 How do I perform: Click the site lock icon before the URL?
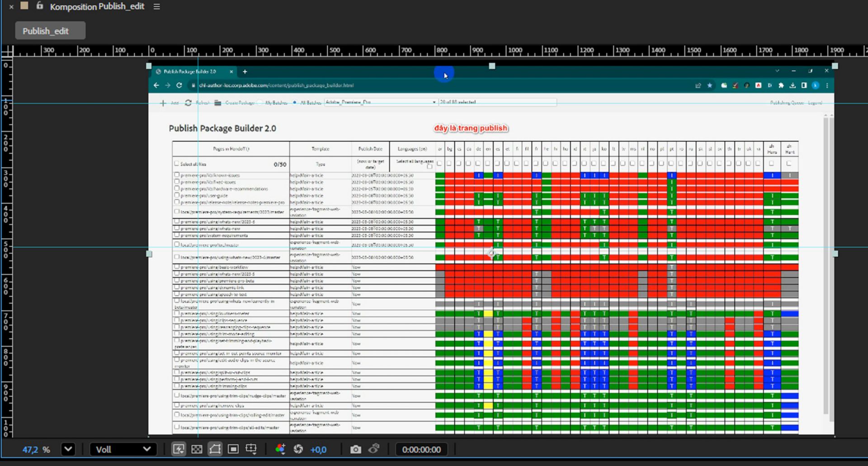193,85
